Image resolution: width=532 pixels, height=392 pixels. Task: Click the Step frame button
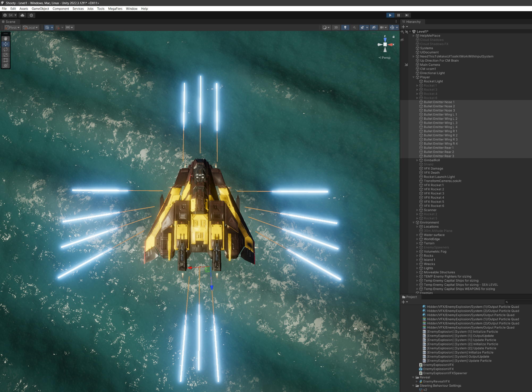(x=407, y=15)
